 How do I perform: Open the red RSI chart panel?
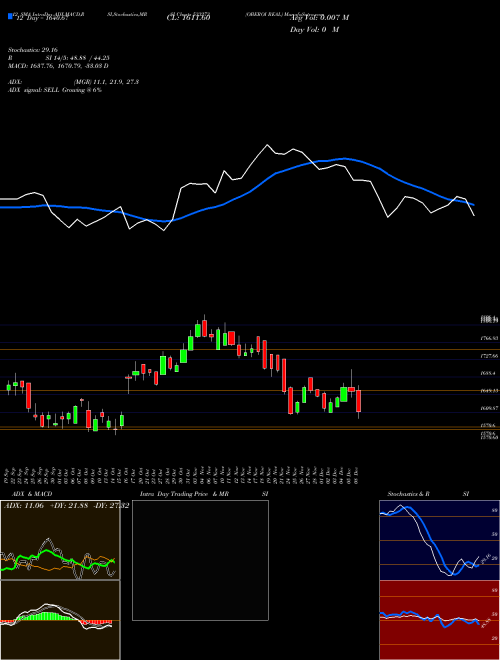(x=439, y=620)
